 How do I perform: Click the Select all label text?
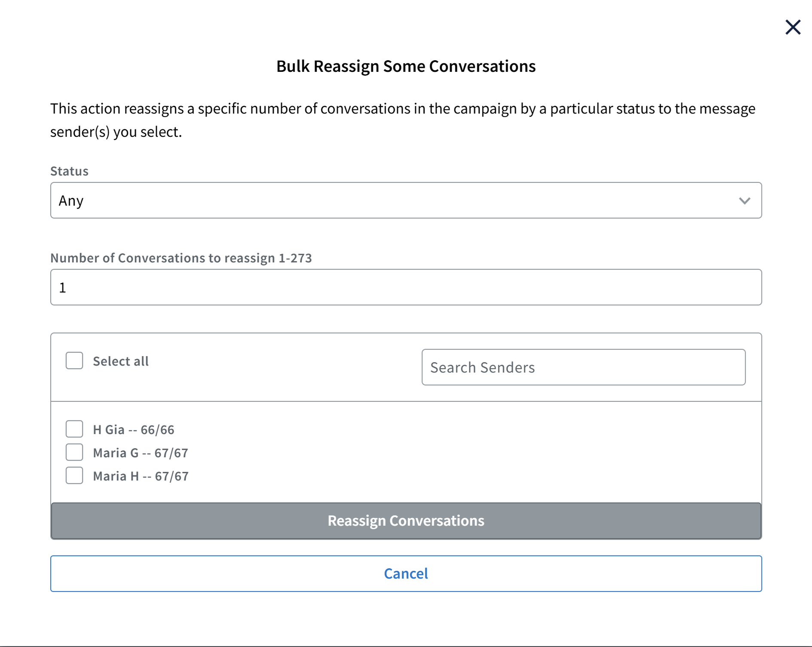point(120,361)
